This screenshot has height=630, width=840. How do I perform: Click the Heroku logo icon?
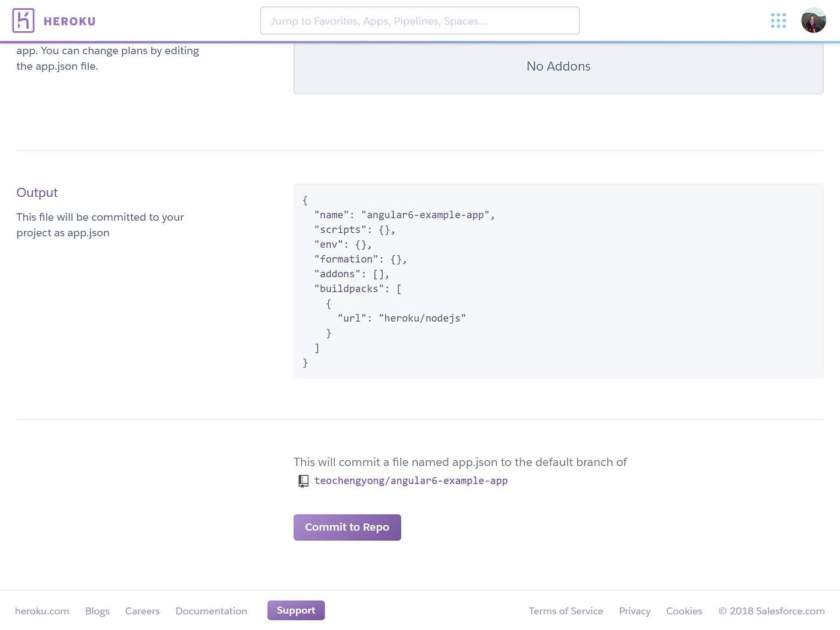(x=23, y=21)
